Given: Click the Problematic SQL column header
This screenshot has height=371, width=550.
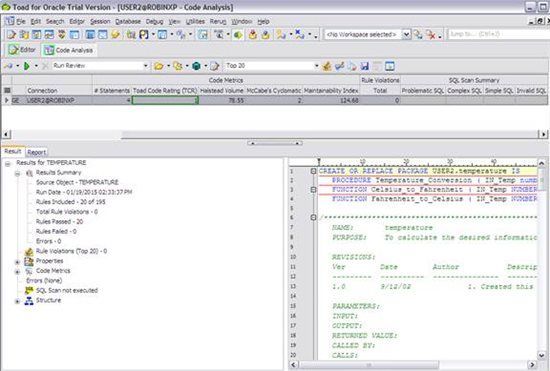Looking at the screenshot, I should click(x=423, y=90).
